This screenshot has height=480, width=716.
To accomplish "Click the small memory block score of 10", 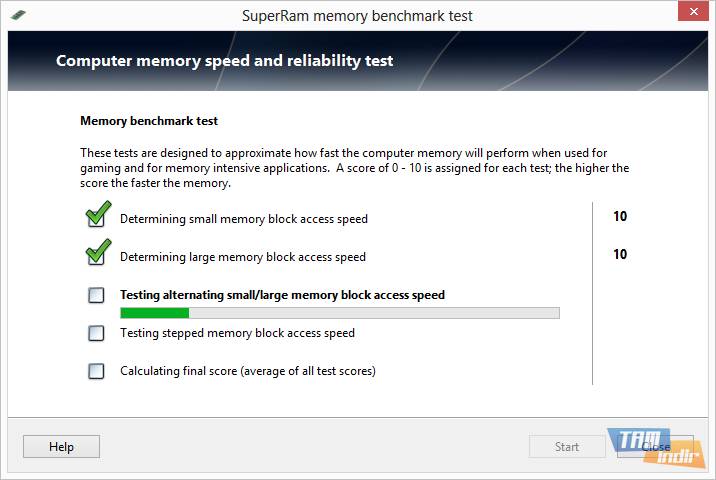I will 620,216.
